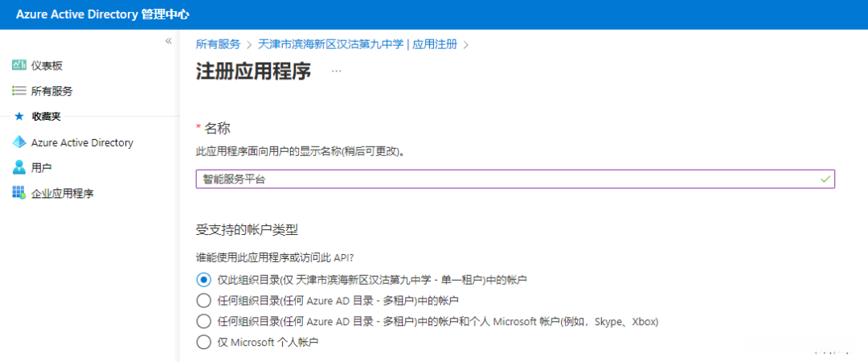Click the 企业应用程序 grid icon

(x=18, y=193)
